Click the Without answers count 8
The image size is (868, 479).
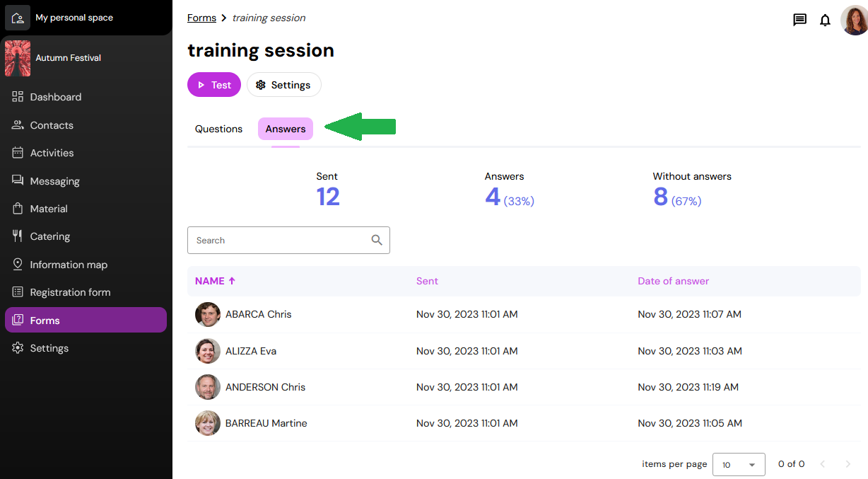[661, 197]
